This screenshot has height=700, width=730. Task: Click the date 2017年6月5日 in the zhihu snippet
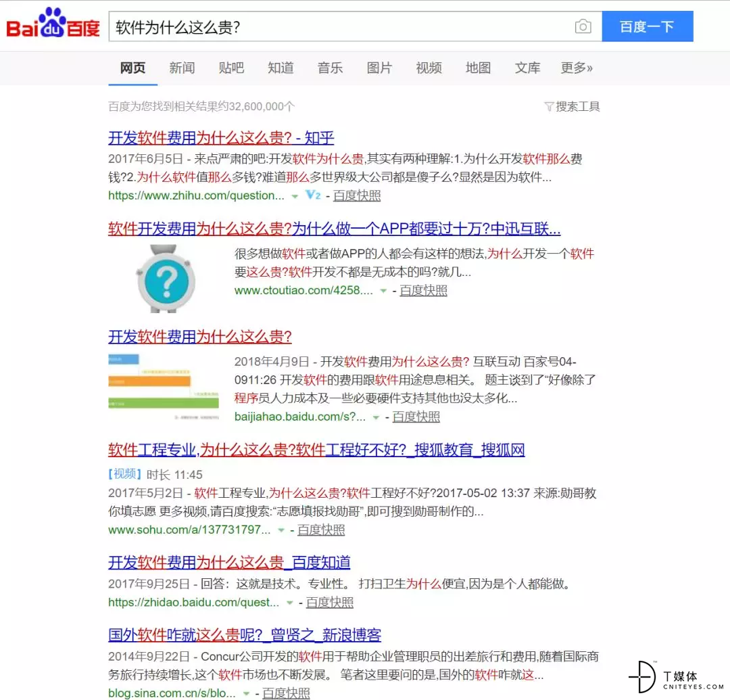point(145,159)
